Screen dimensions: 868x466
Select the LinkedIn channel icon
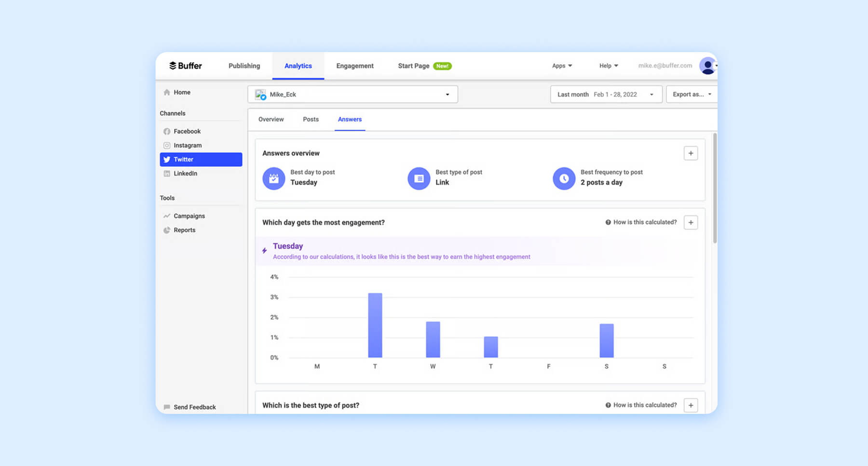click(x=167, y=173)
